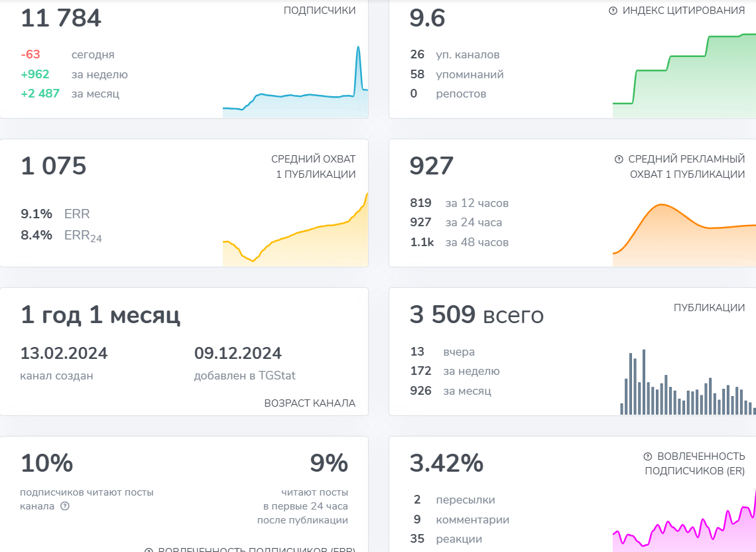Image resolution: width=756 pixels, height=552 pixels.
Task: Click the ПУБЛИКАЦИИ card title
Action: (709, 308)
